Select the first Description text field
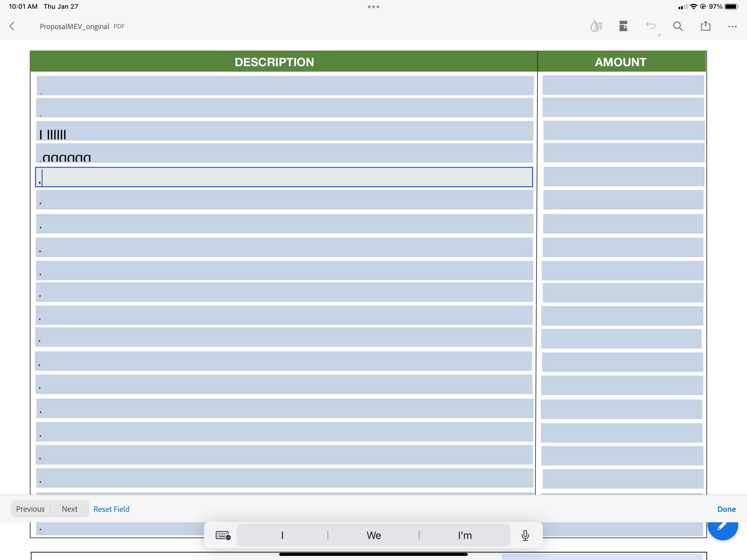The width and height of the screenshot is (747, 560). pyautogui.click(x=285, y=86)
